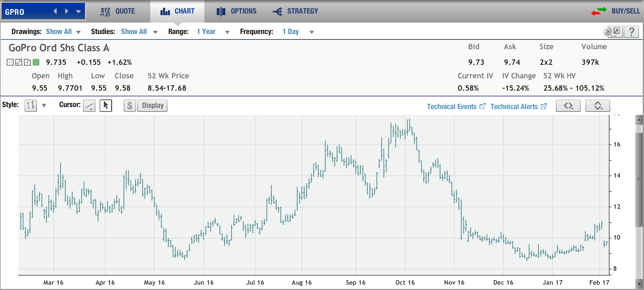
Task: Click the red-green BUY/SELL arrows icon
Action: click(599, 11)
